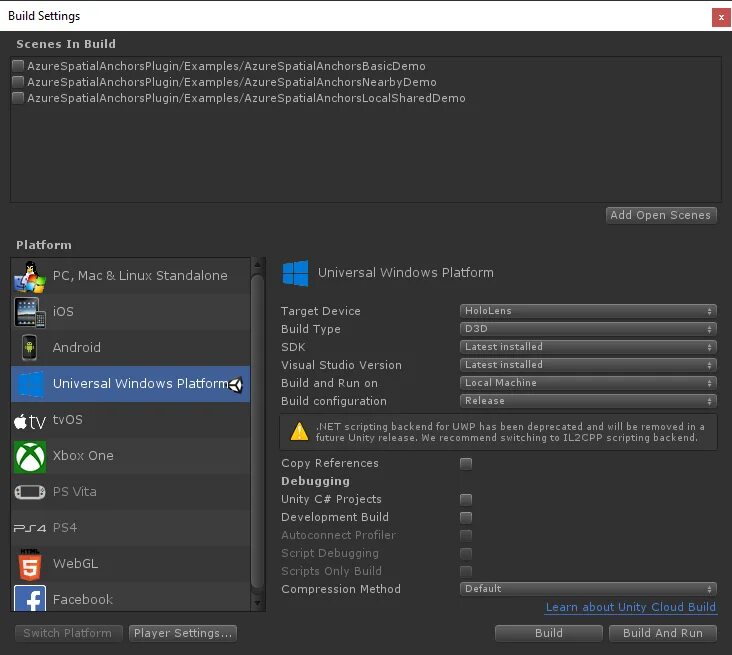Toggle AzureSpatialAnchorsNearbyDemo scene checkbox
732x655 pixels.
[x=18, y=82]
